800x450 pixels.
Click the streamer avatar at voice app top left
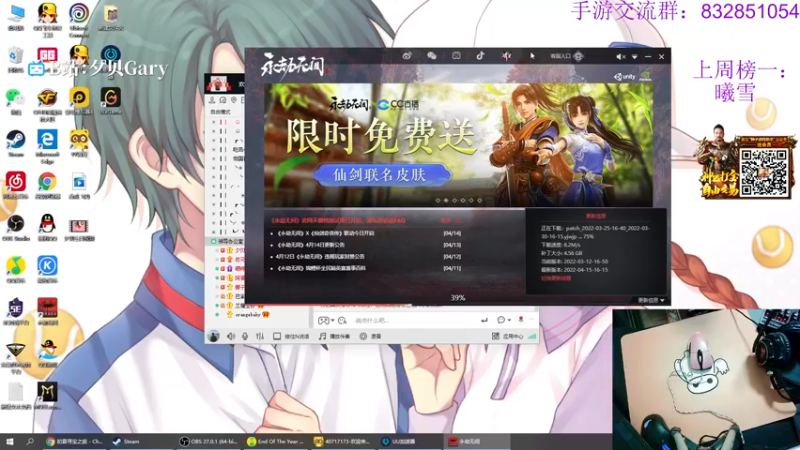click(218, 83)
